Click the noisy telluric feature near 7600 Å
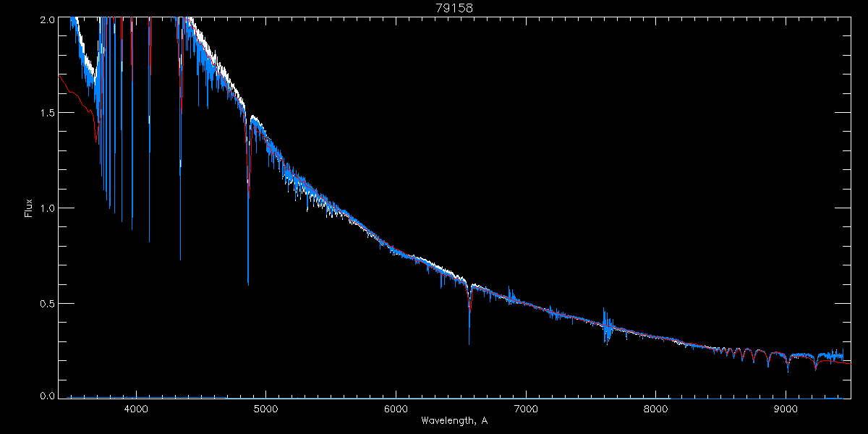This screenshot has width=868, height=434. click(608, 325)
